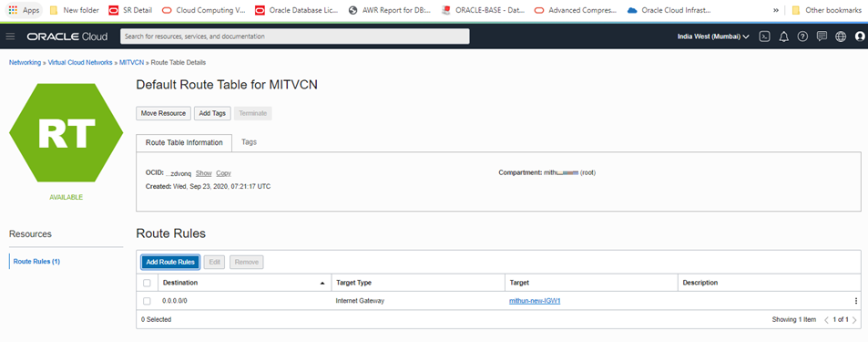Open the row actions three-dot menu
Screen dimensions: 868x342
[x=856, y=301]
